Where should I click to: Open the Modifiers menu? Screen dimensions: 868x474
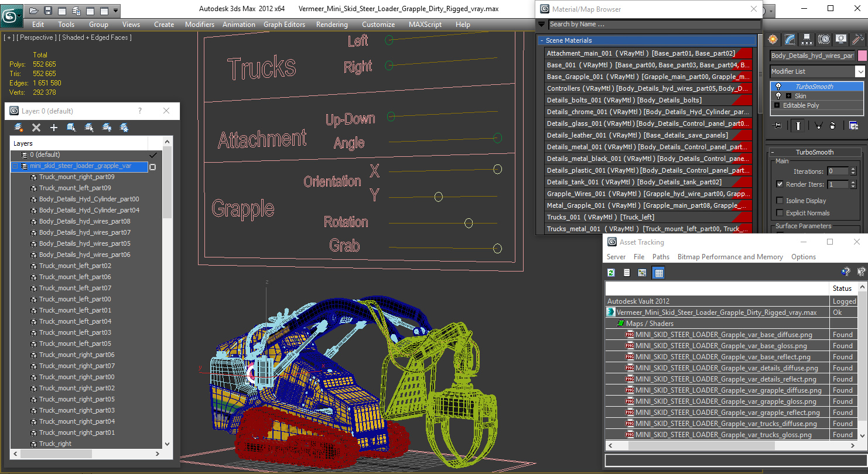200,25
